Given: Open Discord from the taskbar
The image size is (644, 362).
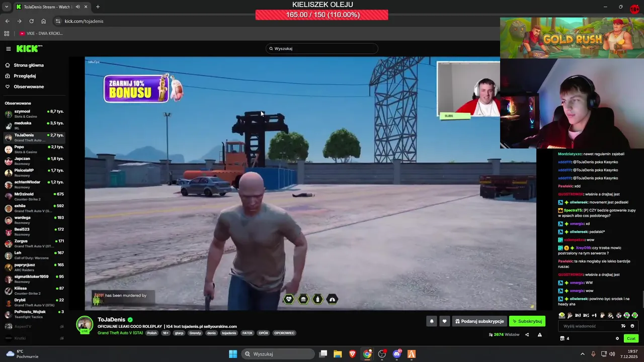Looking at the screenshot, I should (x=397, y=354).
